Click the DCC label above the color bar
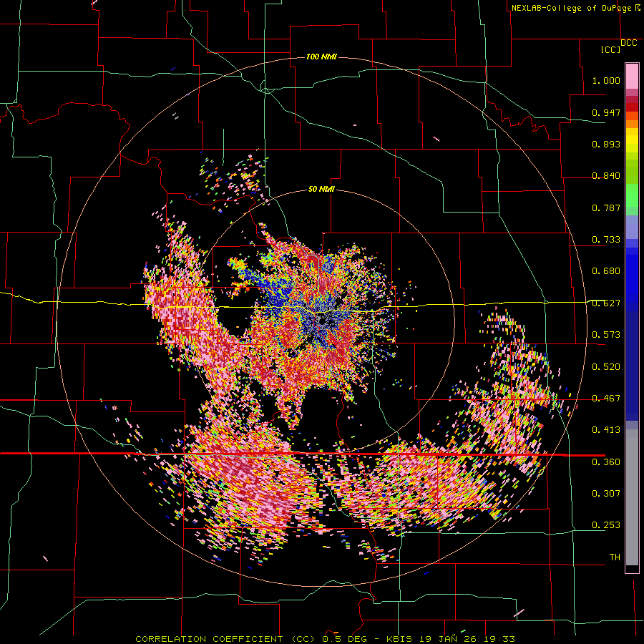 [x=629, y=43]
